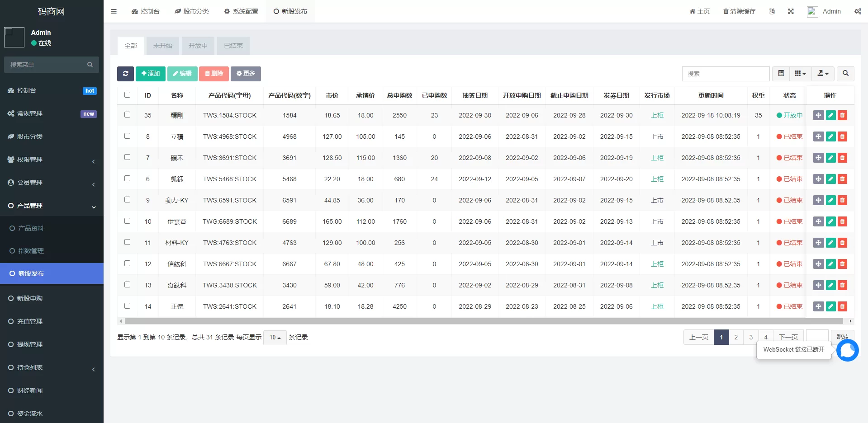Viewport: 868px width, 423px height.
Task: Check the box for row ID 35
Action: pyautogui.click(x=127, y=115)
